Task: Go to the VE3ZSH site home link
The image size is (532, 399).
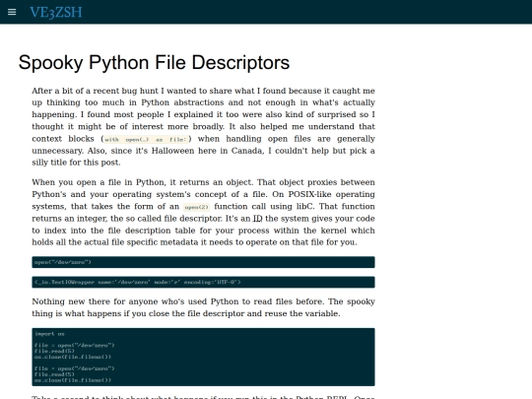Action: pyautogui.click(x=56, y=13)
